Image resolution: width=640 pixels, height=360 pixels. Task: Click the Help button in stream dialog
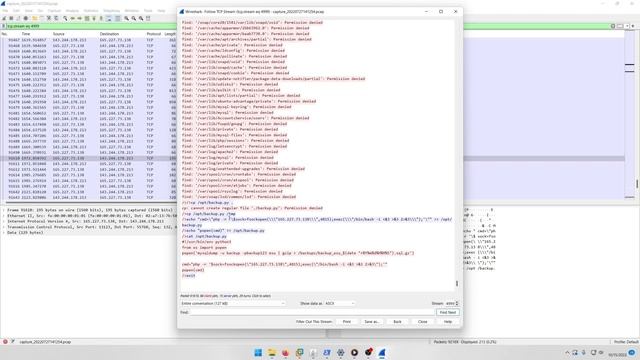tap(448, 322)
